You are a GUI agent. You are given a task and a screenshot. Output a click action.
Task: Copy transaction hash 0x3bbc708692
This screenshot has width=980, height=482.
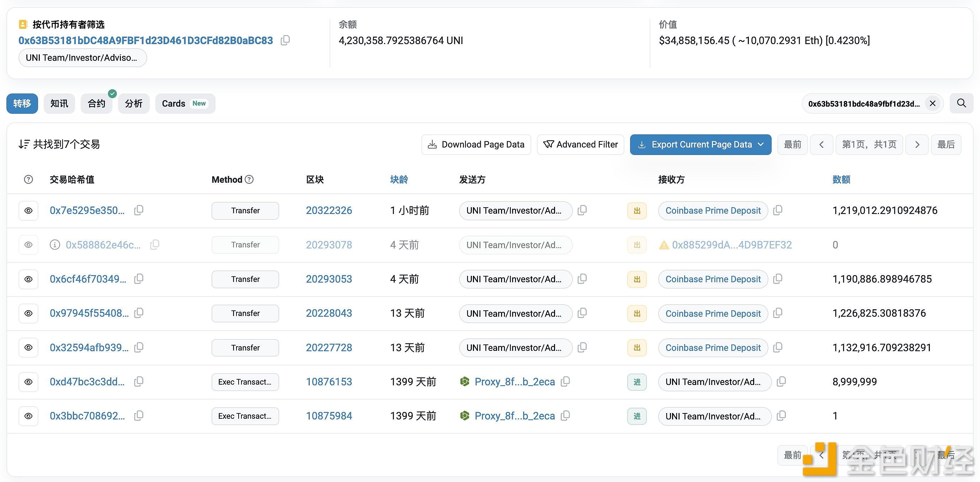click(139, 416)
